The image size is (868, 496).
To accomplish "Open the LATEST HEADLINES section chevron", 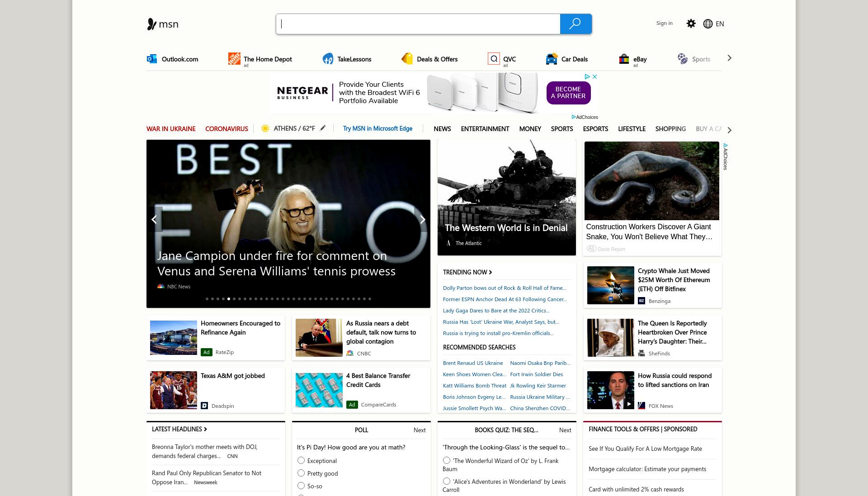I will (205, 429).
